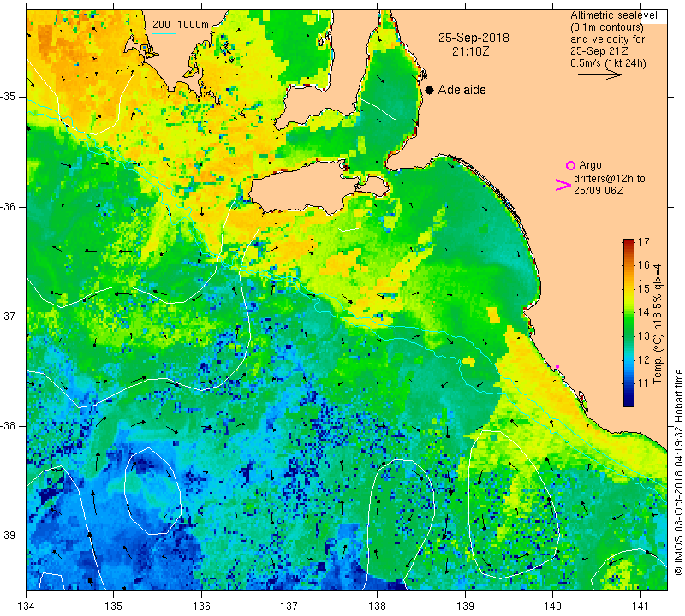685x616 pixels.
Task: Click the magenta Argo circle legend symbol
Action: click(570, 165)
